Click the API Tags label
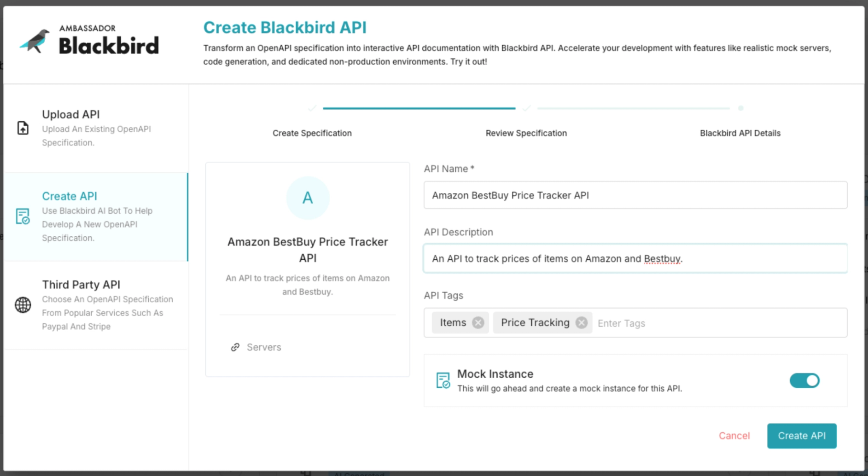Image resolution: width=868 pixels, height=476 pixels. pyautogui.click(x=443, y=295)
